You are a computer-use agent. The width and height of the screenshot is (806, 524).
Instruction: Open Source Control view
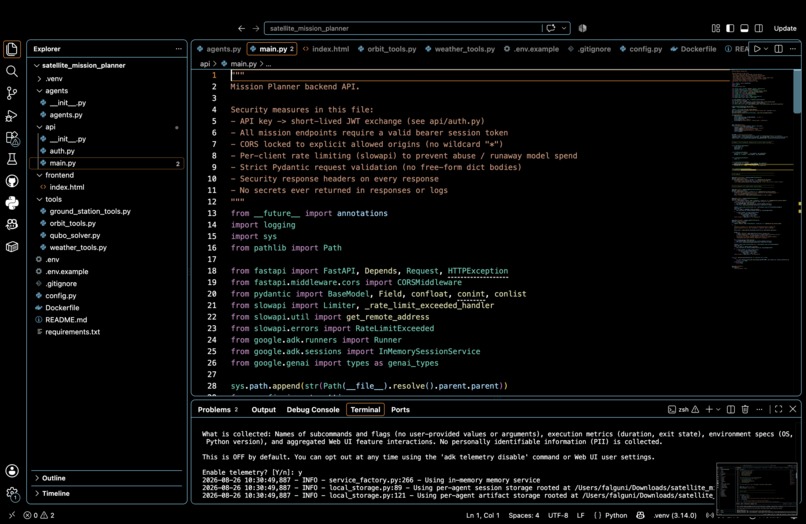pyautogui.click(x=12, y=93)
